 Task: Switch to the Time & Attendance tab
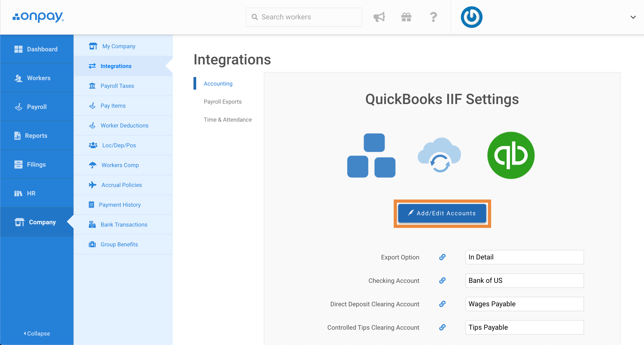(x=228, y=120)
